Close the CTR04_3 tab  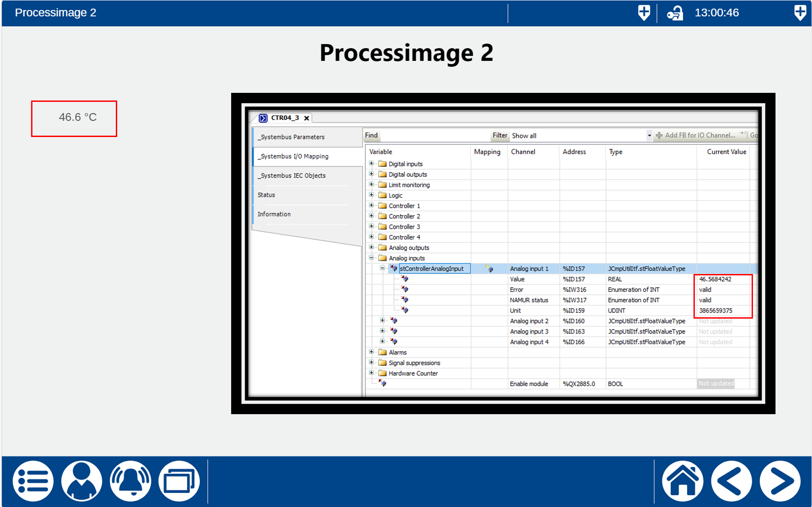pos(307,118)
